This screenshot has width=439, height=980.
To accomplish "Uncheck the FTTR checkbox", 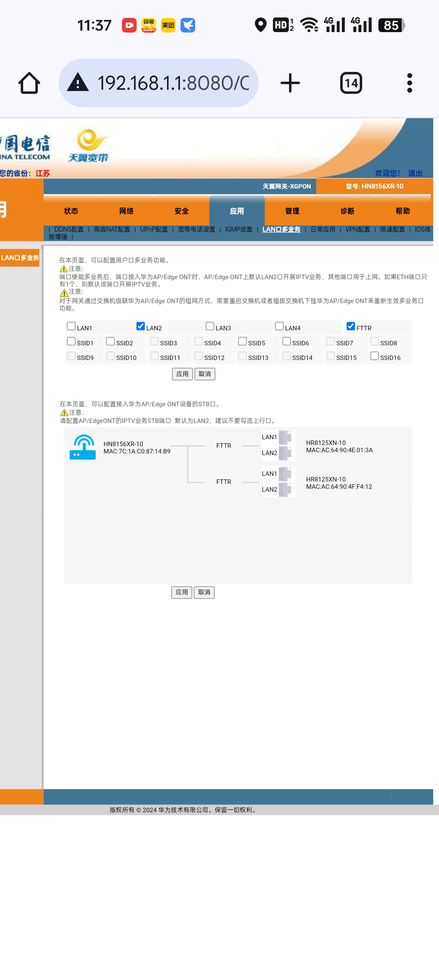I will pyautogui.click(x=351, y=326).
